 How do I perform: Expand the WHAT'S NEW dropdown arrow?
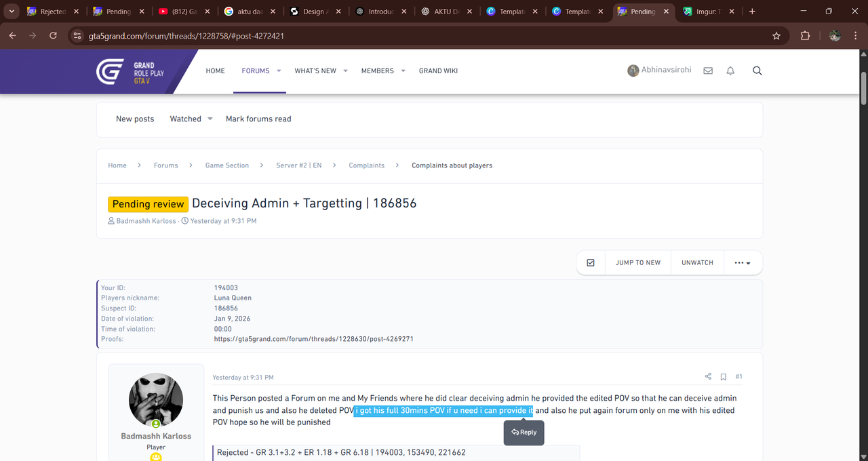(345, 71)
